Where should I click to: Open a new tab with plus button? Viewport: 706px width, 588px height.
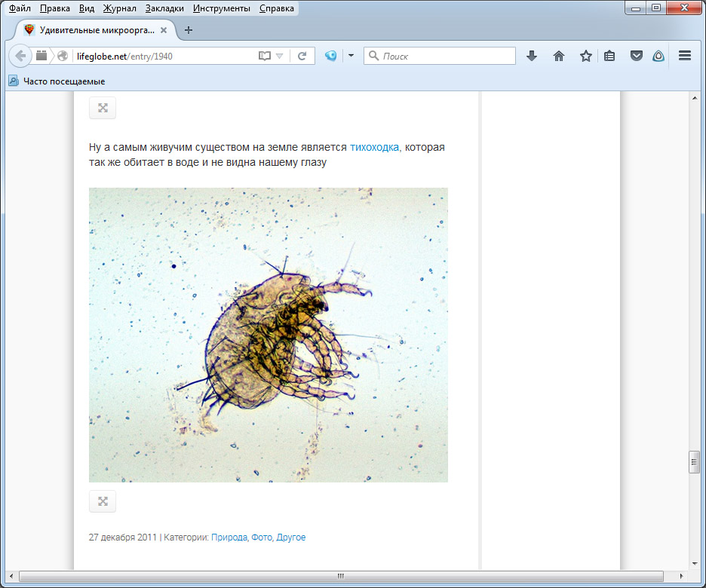(x=189, y=30)
